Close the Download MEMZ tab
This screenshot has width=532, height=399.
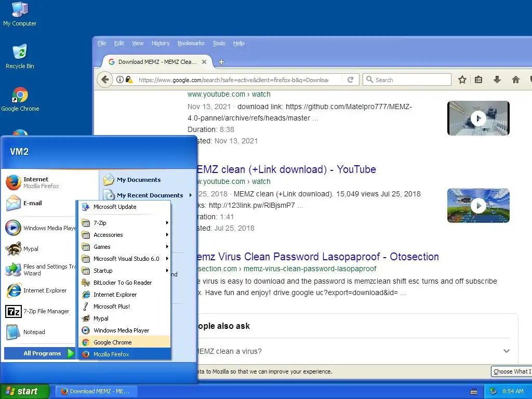tap(204, 62)
